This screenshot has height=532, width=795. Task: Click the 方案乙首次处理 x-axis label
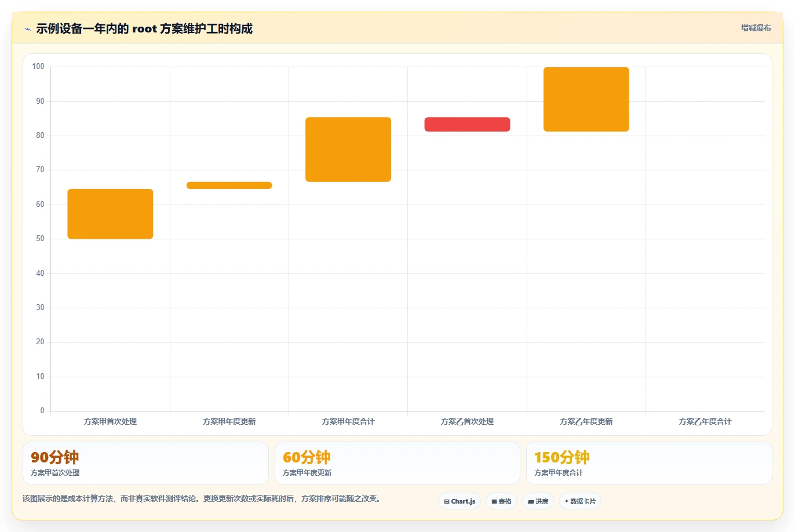coord(467,421)
